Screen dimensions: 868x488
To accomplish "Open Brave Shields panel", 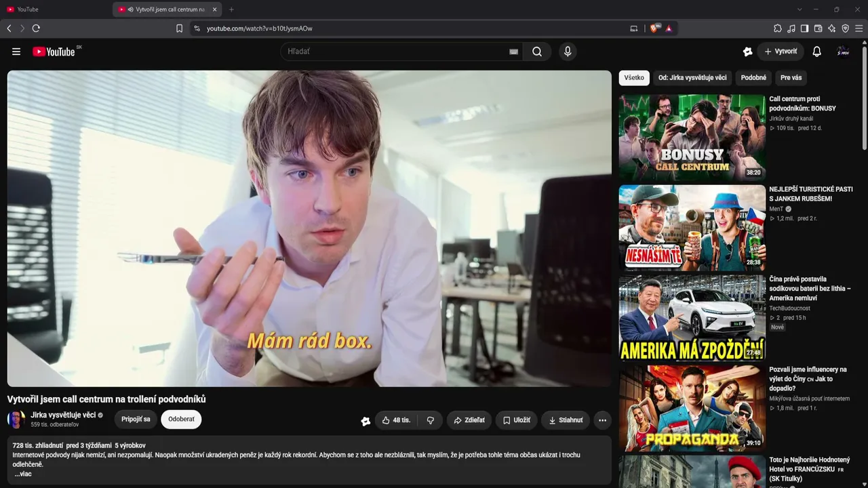I will pos(654,28).
